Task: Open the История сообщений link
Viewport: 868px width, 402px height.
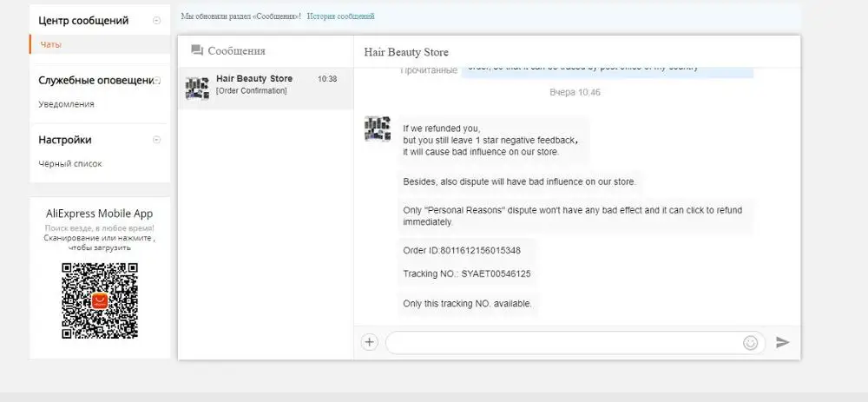Action: point(341,16)
